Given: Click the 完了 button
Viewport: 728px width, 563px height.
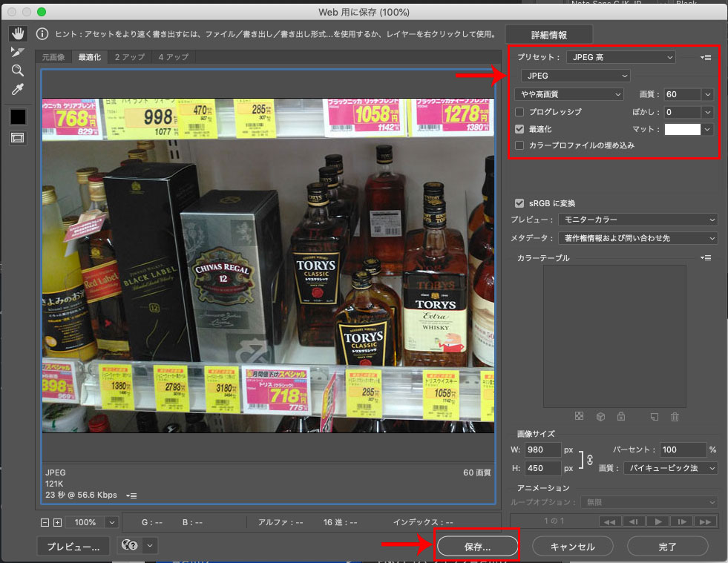Looking at the screenshot, I should click(667, 546).
